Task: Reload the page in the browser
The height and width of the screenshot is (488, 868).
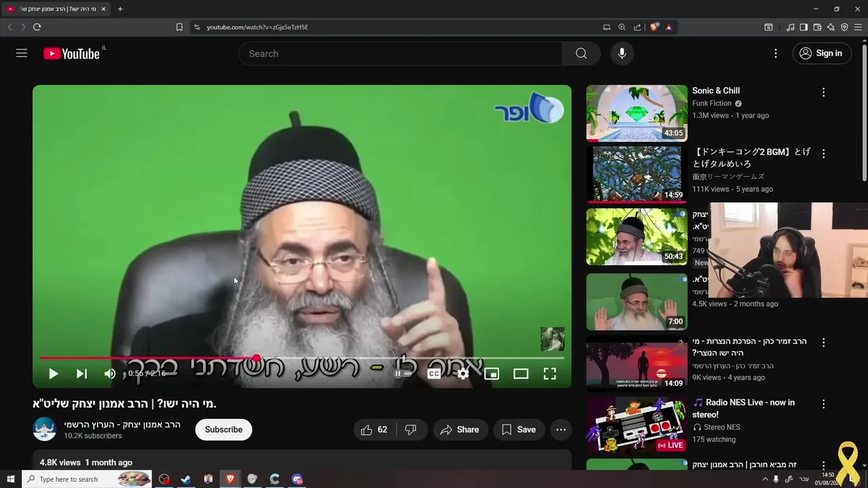Action: point(37,27)
